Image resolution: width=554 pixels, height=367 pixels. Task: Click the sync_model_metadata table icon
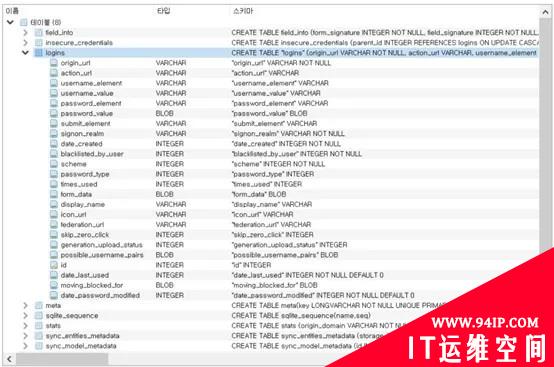(x=39, y=346)
